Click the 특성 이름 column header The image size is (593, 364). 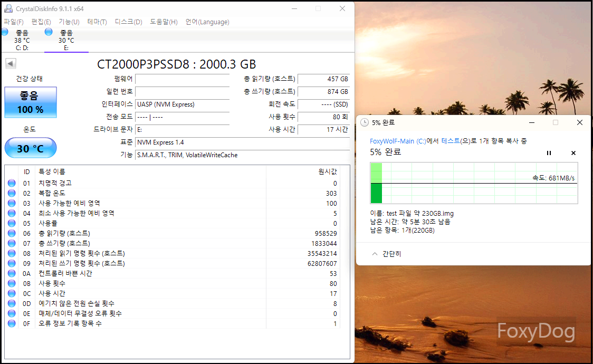click(52, 171)
